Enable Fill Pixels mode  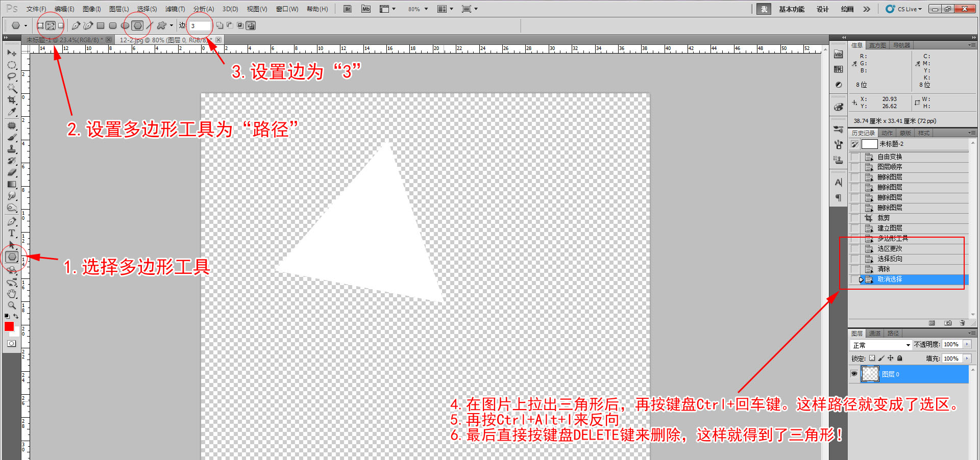click(61, 25)
